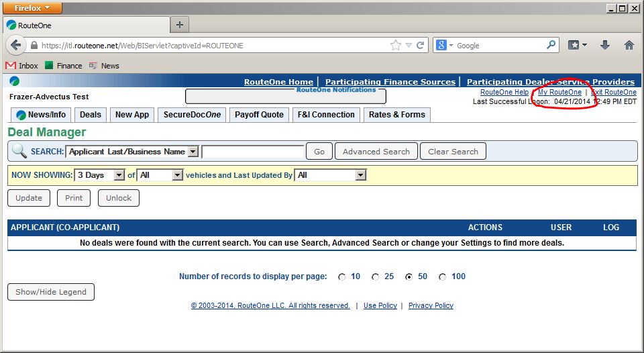Select 100 records per page
644x353 pixels.
(x=442, y=277)
